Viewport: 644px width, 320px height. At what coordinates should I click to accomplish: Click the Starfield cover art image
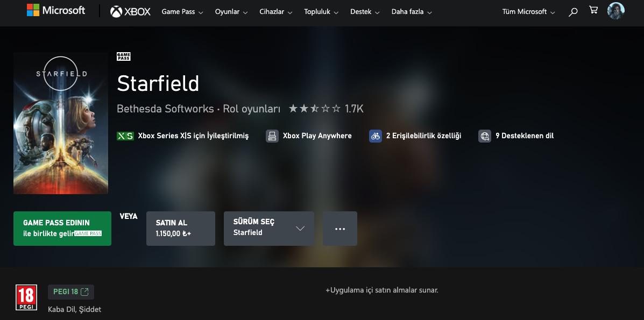click(x=61, y=123)
